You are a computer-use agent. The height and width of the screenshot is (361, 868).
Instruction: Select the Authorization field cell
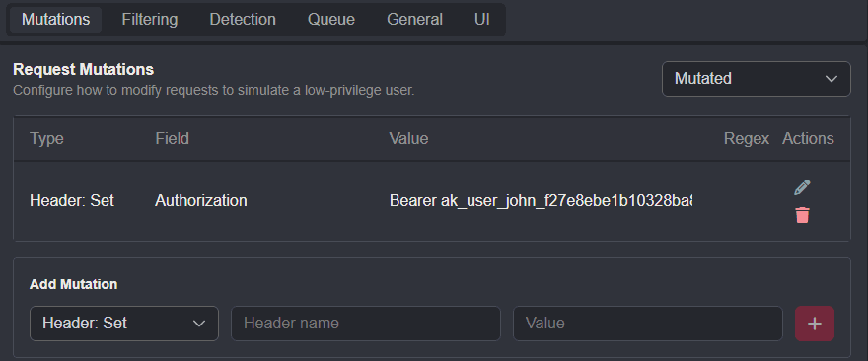pos(201,200)
